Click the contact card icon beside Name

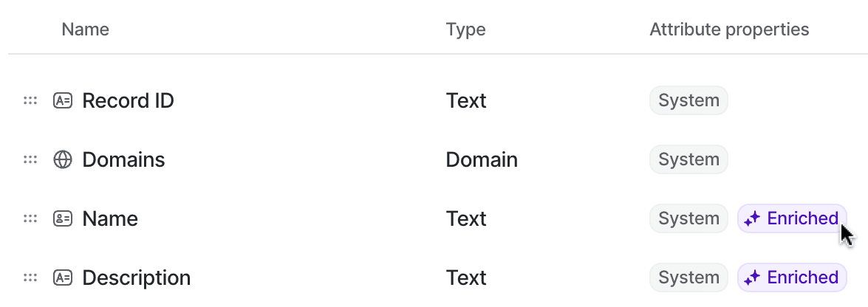tap(63, 219)
